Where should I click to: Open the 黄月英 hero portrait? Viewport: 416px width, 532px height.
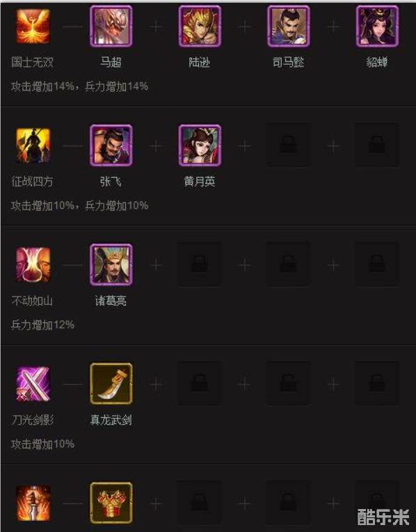click(x=200, y=146)
